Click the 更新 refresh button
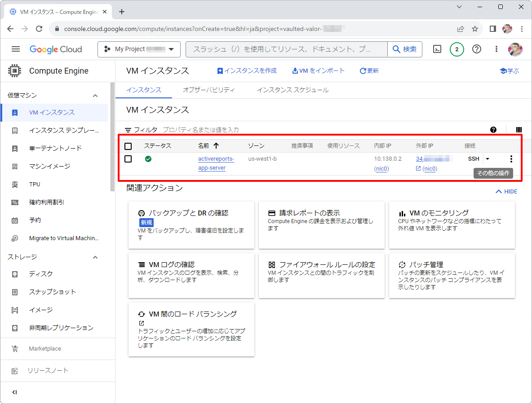The width and height of the screenshot is (532, 404). click(x=369, y=71)
